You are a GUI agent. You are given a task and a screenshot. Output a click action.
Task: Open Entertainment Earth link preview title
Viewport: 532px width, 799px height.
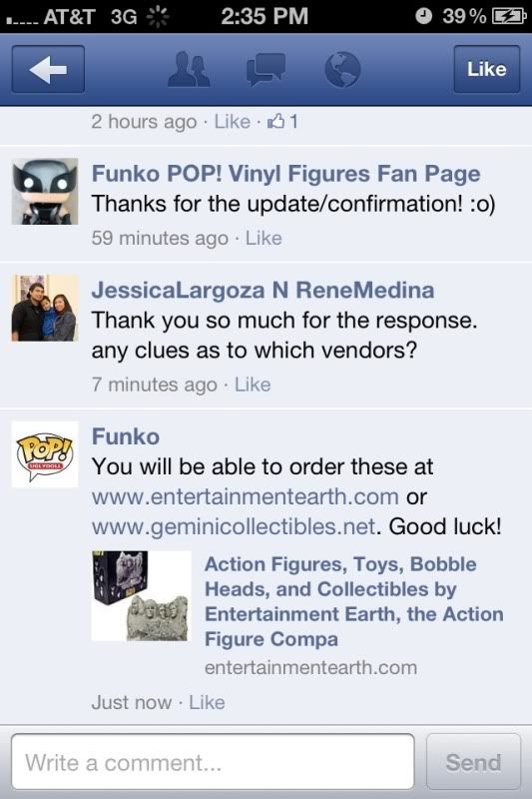(353, 602)
